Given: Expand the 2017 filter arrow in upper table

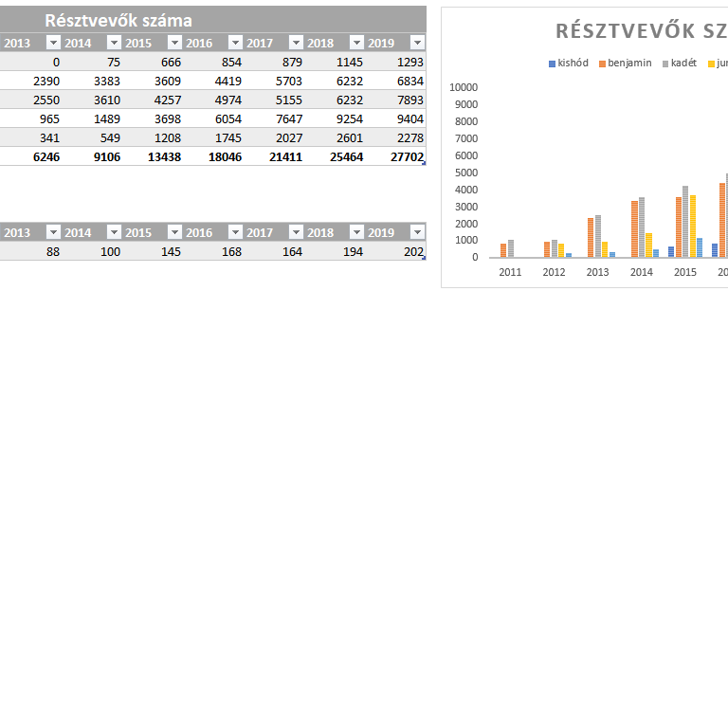Looking at the screenshot, I should click(296, 43).
